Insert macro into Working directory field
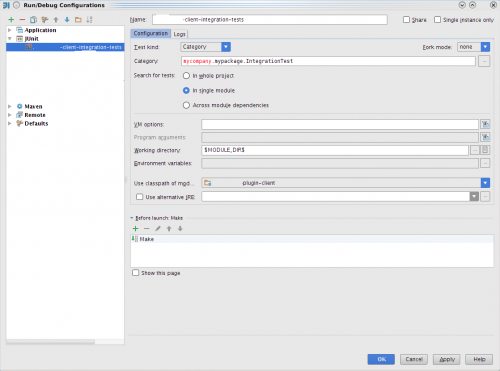Viewport: 500px width, 371px height. 485,150
